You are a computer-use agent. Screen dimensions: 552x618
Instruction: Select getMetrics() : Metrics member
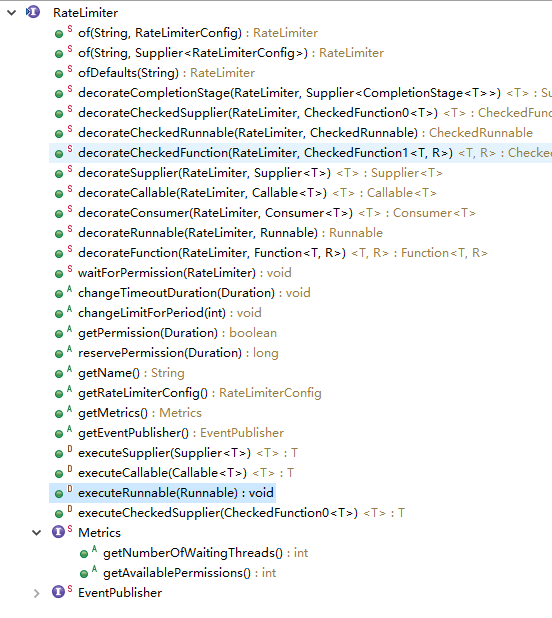(139, 413)
